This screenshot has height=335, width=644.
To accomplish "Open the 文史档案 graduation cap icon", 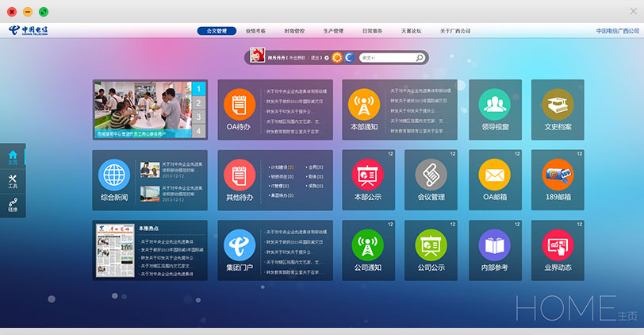I will (x=558, y=105).
